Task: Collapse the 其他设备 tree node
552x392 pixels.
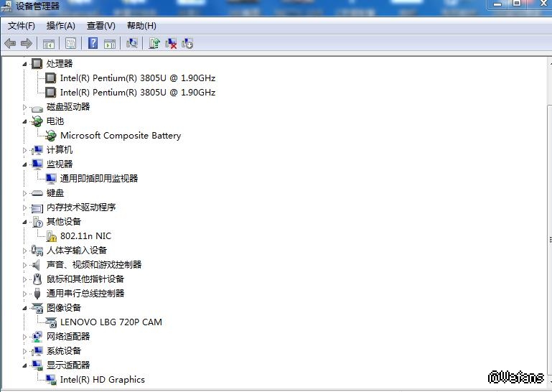Action: [x=24, y=222]
